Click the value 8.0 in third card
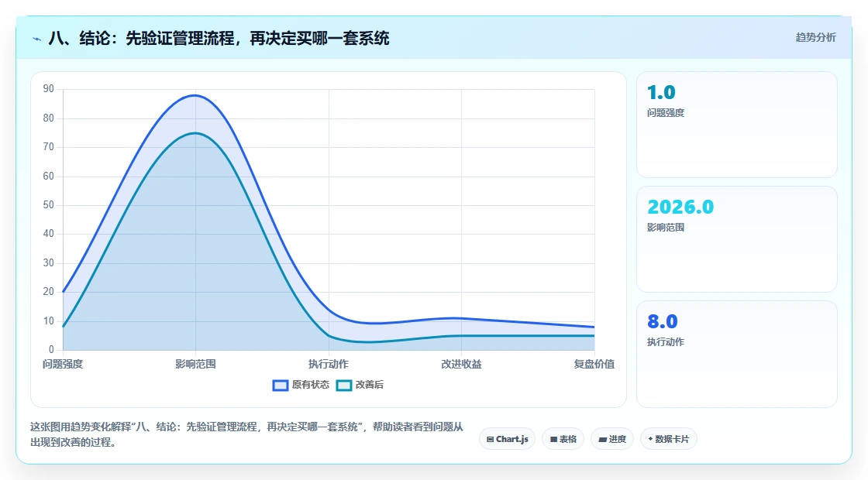The image size is (868, 480). click(x=662, y=321)
